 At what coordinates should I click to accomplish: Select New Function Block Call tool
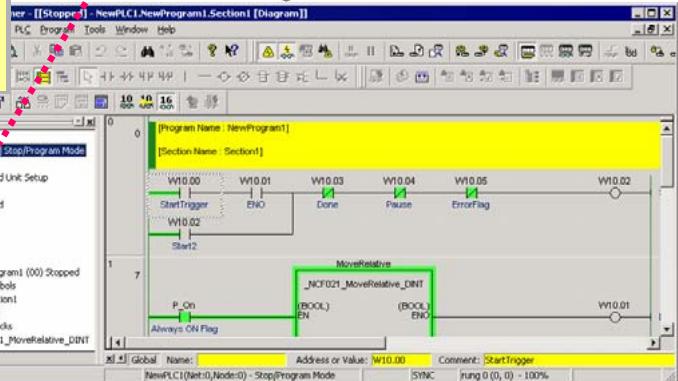pos(282,77)
